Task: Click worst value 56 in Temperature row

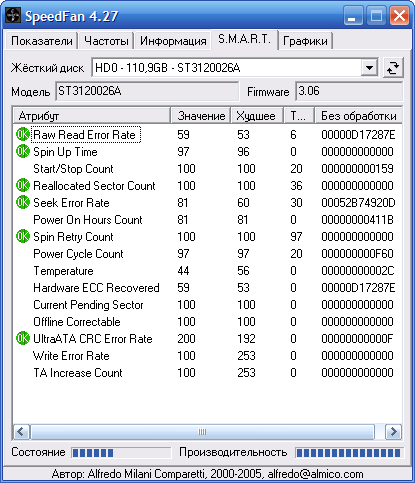Action: [243, 271]
